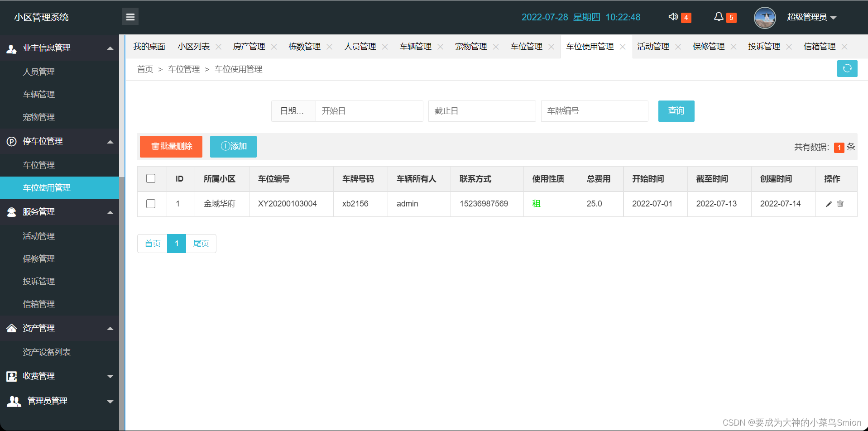The width and height of the screenshot is (868, 431).
Task: Expand the 收费管理 section arrow
Action: [110, 376]
